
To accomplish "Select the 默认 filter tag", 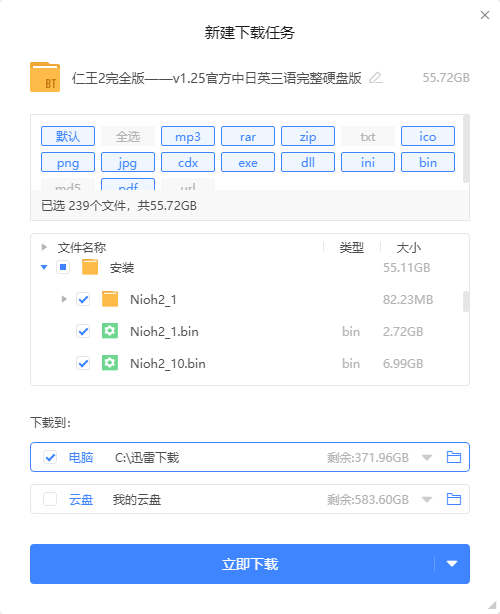I will [68, 136].
